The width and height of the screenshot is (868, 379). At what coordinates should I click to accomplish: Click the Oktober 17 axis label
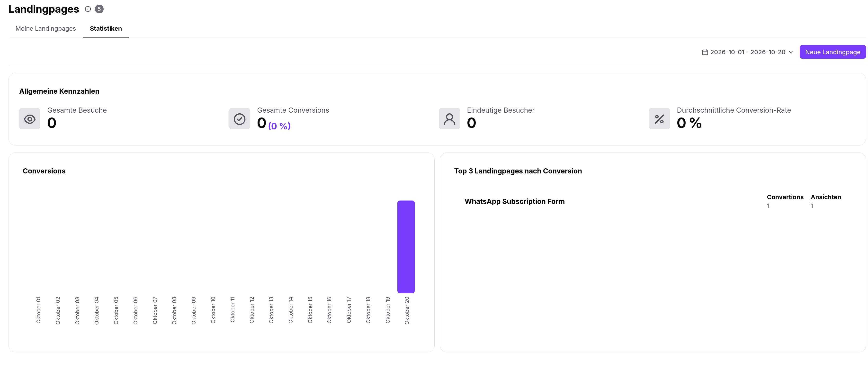349,310
